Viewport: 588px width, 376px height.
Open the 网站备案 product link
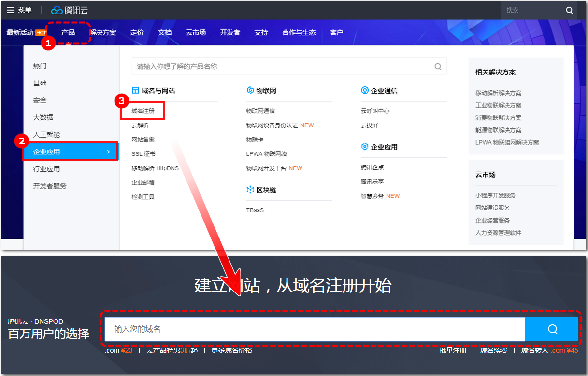(143, 139)
